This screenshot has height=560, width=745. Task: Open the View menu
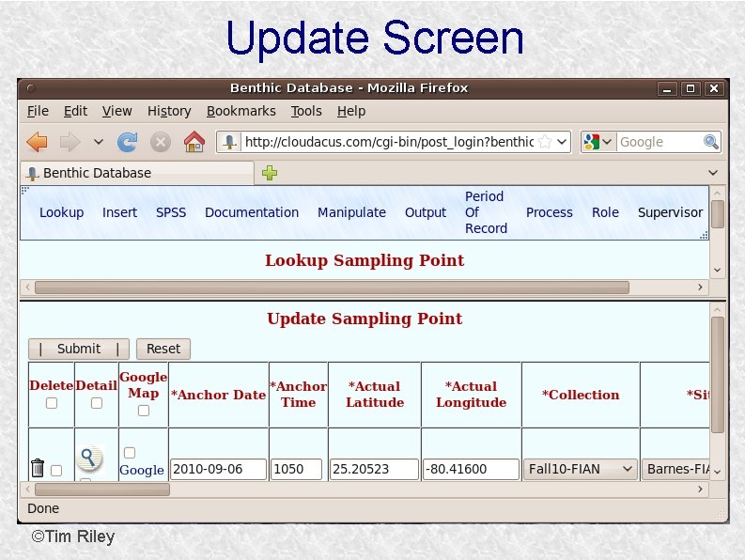point(116,111)
